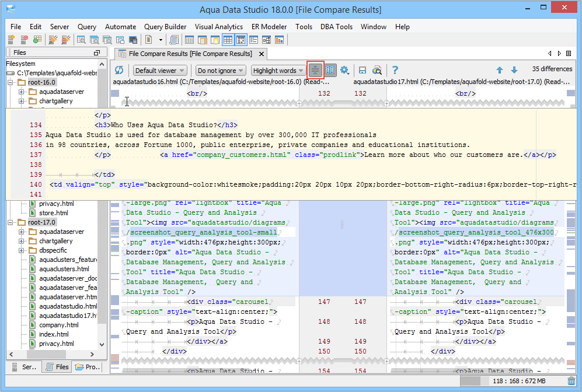Click the blue help question mark

coord(395,70)
